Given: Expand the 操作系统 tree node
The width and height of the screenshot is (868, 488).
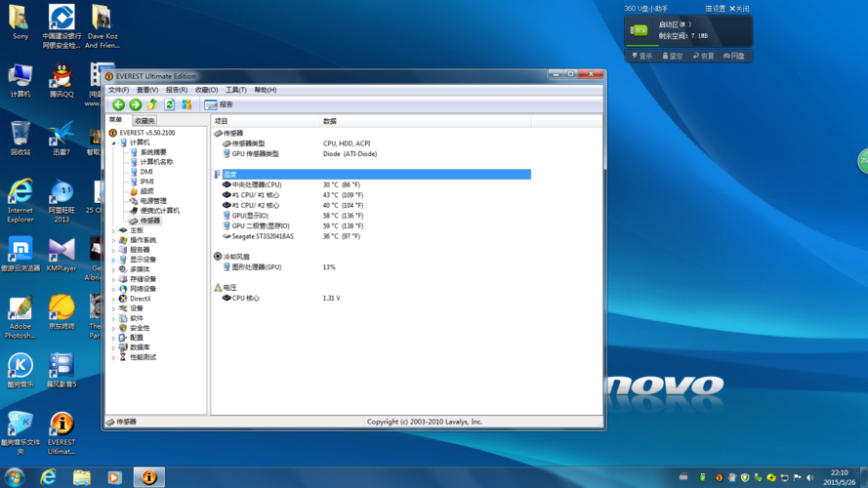Looking at the screenshot, I should (114, 240).
